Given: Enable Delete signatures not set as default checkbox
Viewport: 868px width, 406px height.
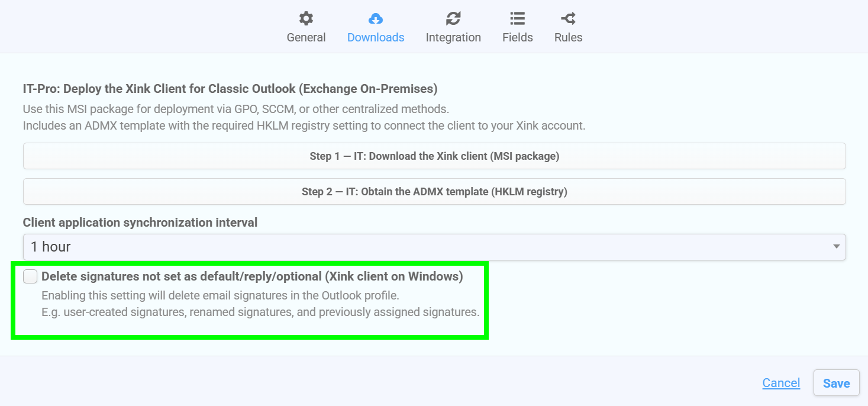Looking at the screenshot, I should pos(30,276).
